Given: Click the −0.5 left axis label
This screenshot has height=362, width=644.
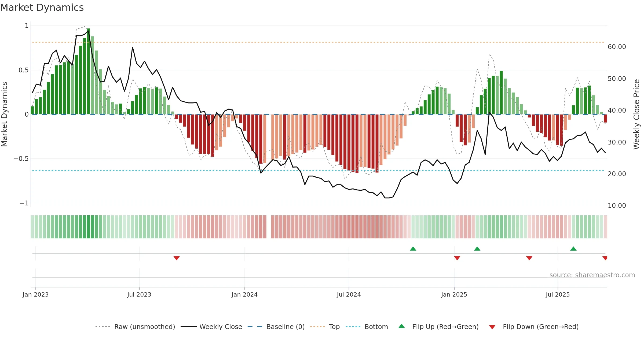Looking at the screenshot, I should 21,159.
